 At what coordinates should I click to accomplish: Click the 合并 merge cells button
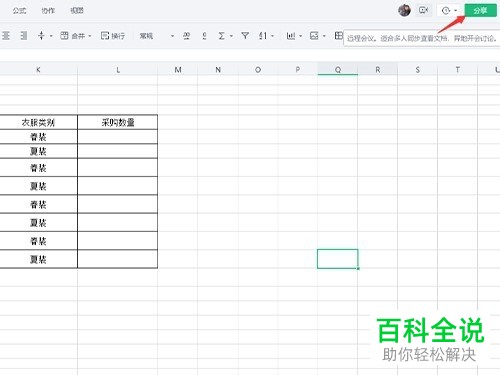pyautogui.click(x=73, y=35)
